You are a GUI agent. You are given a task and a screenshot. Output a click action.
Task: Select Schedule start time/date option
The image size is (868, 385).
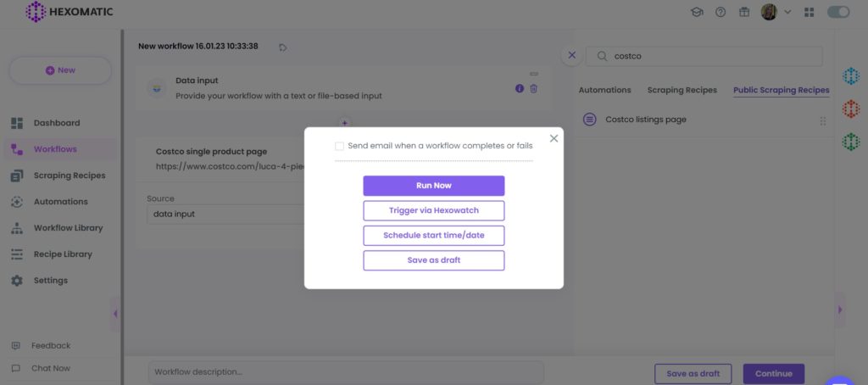433,236
